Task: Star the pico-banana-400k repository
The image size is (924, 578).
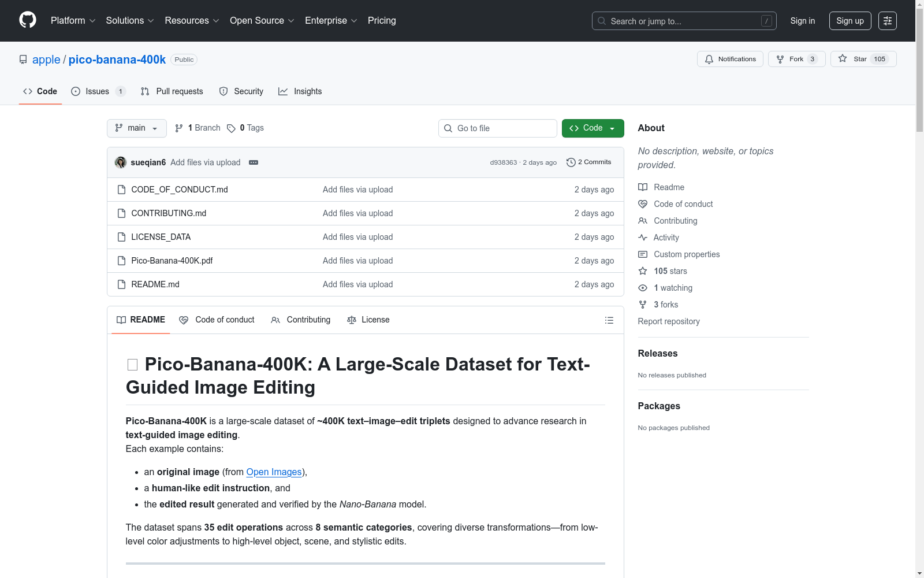Action: coord(863,59)
